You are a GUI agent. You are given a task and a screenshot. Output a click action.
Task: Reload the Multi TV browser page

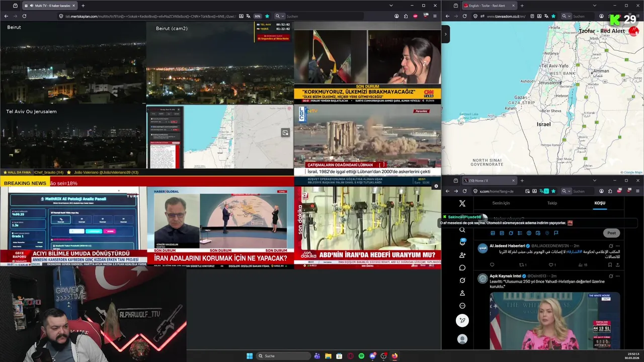tap(24, 16)
